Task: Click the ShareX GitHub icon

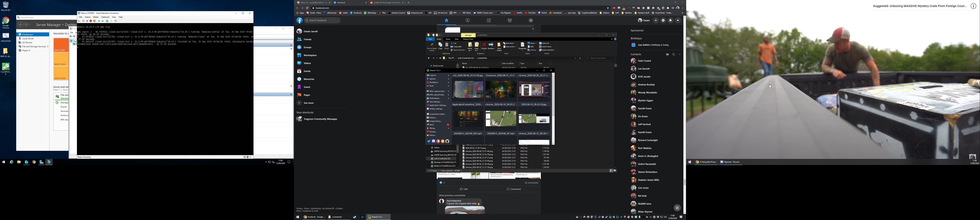Action: coord(447,141)
